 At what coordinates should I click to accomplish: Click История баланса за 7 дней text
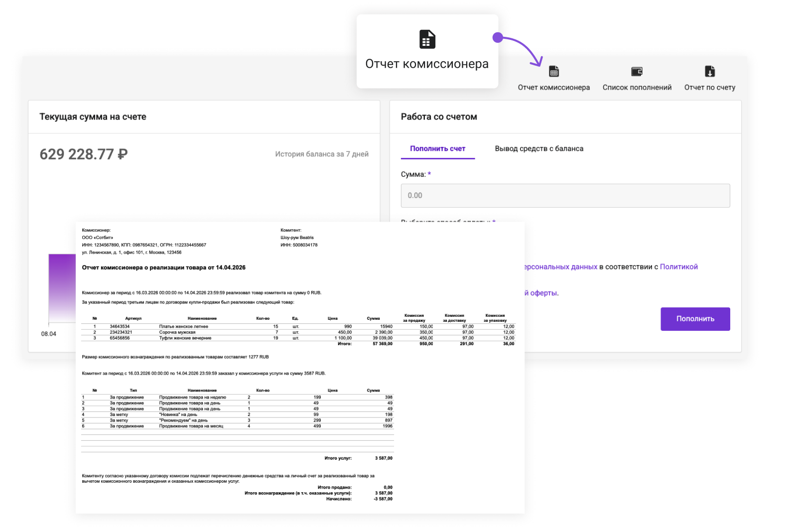coord(322,154)
